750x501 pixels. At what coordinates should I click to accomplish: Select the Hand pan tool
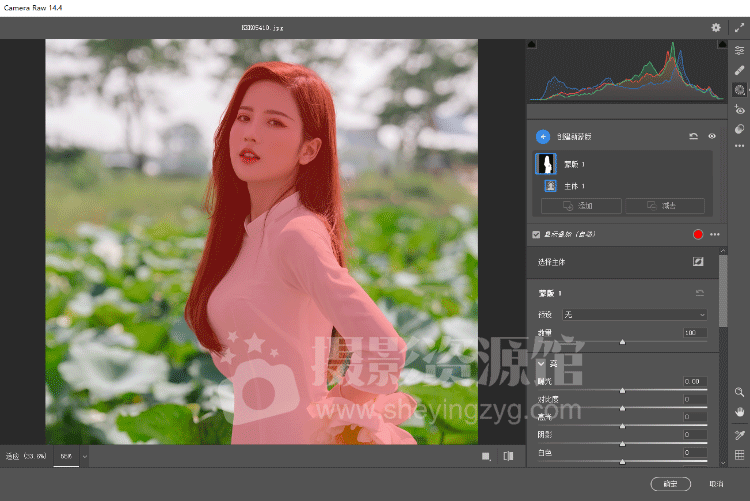[739, 411]
